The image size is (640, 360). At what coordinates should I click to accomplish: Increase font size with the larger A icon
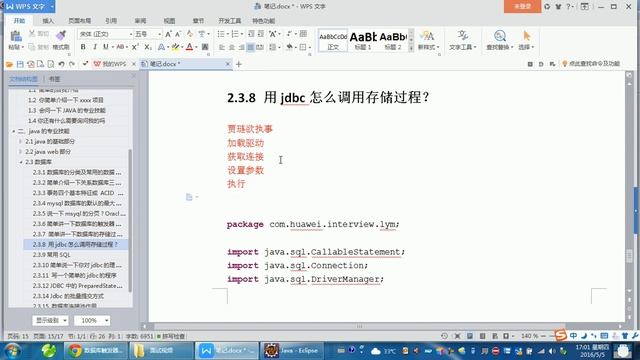pyautogui.click(x=168, y=34)
